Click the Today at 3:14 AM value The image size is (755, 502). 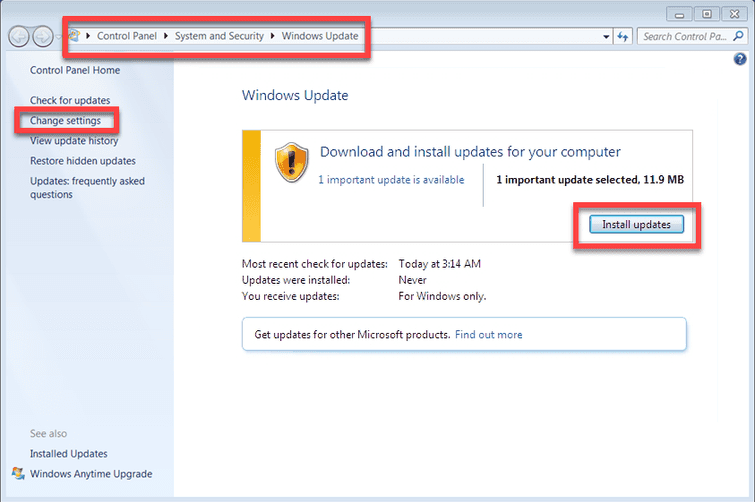[439, 264]
